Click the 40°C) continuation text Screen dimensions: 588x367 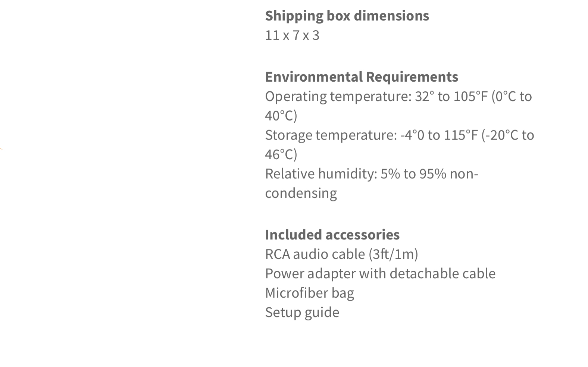(281, 116)
